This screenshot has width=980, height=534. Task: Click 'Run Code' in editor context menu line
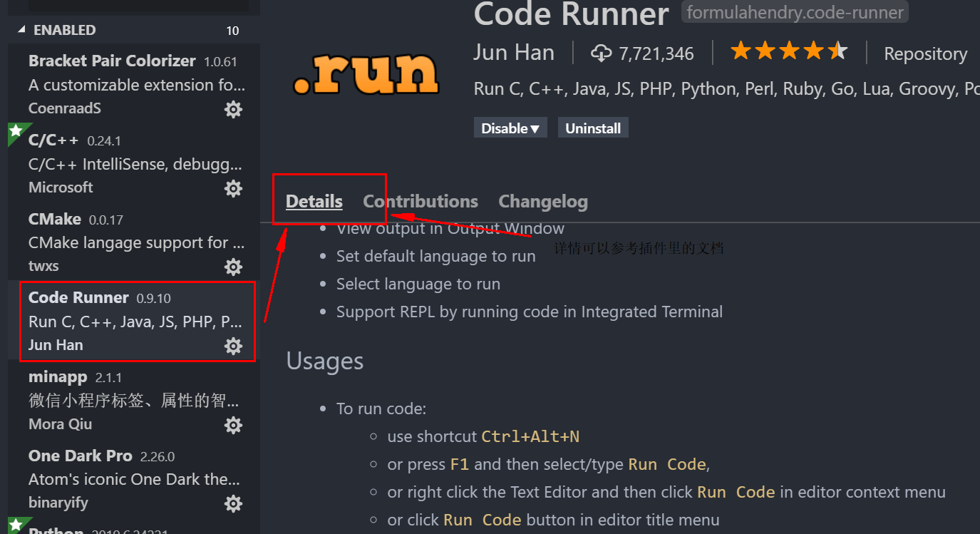click(736, 492)
